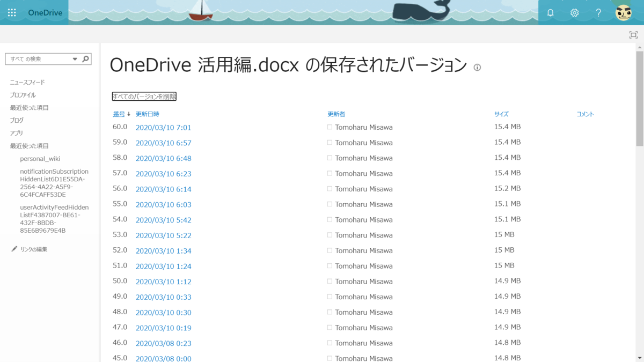Click presence box for version 54.0 author
The height and width of the screenshot is (362, 644).
pyautogui.click(x=330, y=219)
